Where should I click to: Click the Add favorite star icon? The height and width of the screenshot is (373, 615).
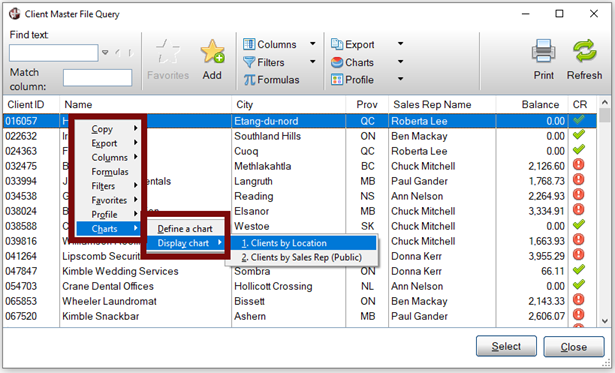212,51
